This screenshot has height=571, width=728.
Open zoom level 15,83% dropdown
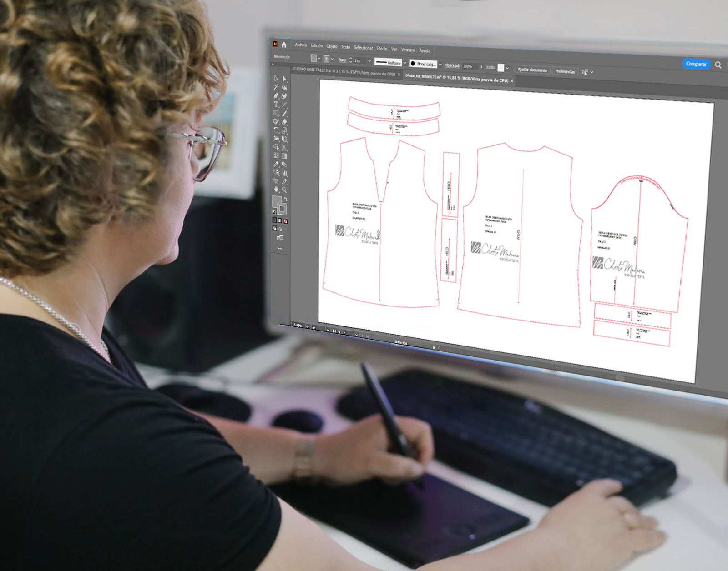pyautogui.click(x=308, y=327)
